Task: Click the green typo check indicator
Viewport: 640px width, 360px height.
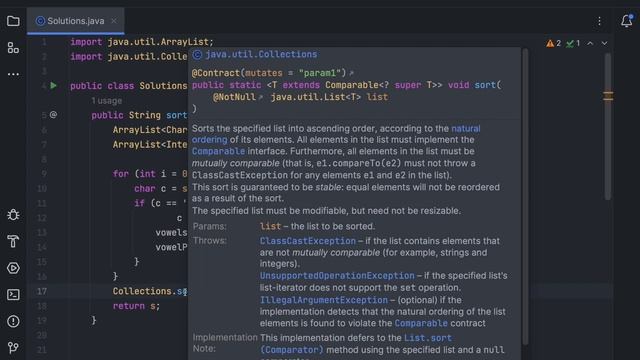Action: click(x=573, y=43)
